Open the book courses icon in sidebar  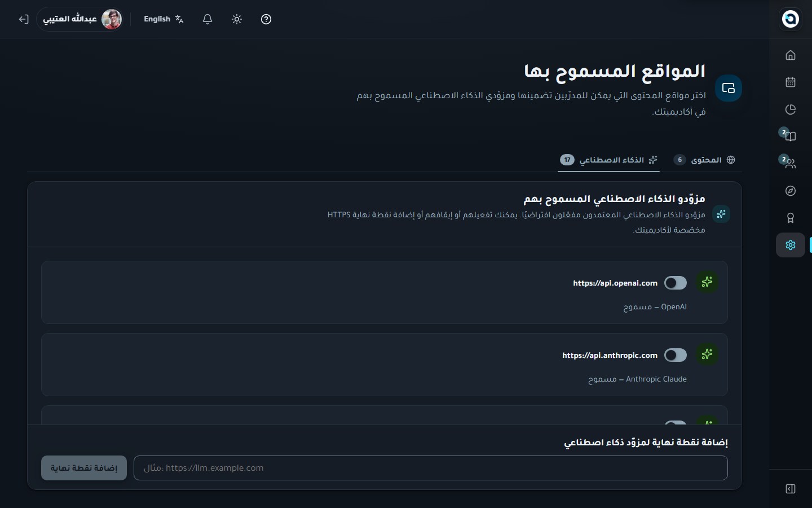791,137
